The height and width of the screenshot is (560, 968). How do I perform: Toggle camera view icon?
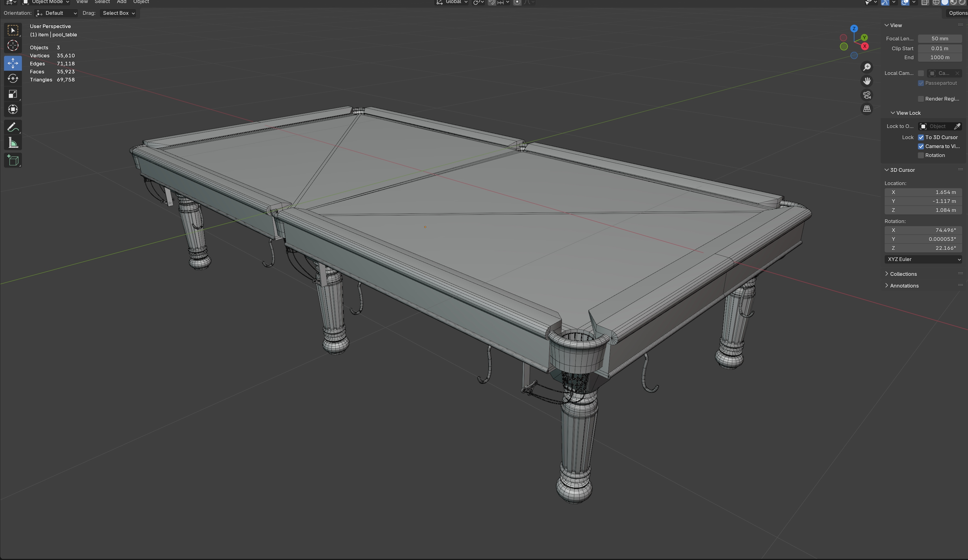(867, 95)
